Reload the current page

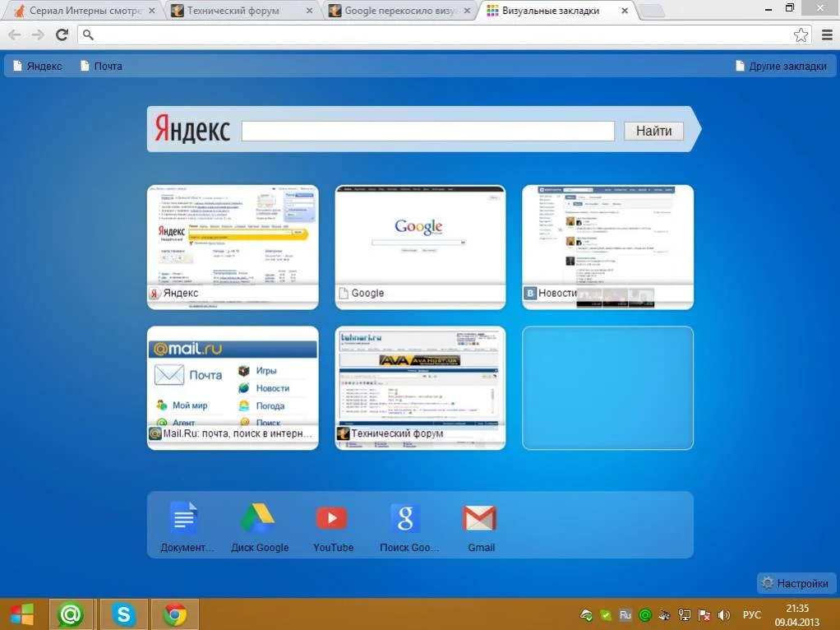(62, 35)
